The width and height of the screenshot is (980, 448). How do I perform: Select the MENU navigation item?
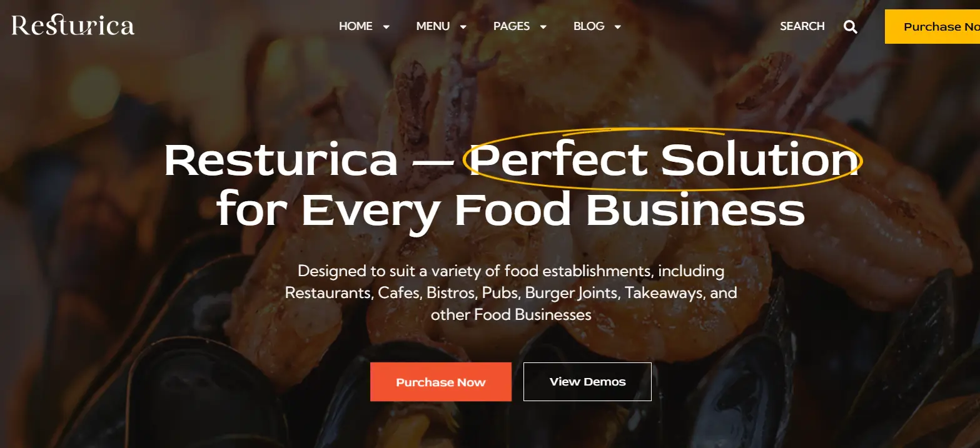(433, 26)
